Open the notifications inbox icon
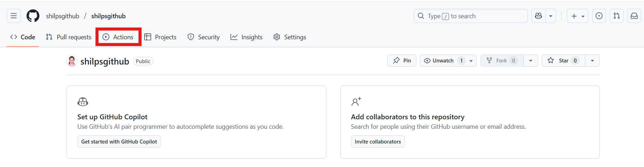Image resolution: width=644 pixels, height=167 pixels. pos(634,16)
